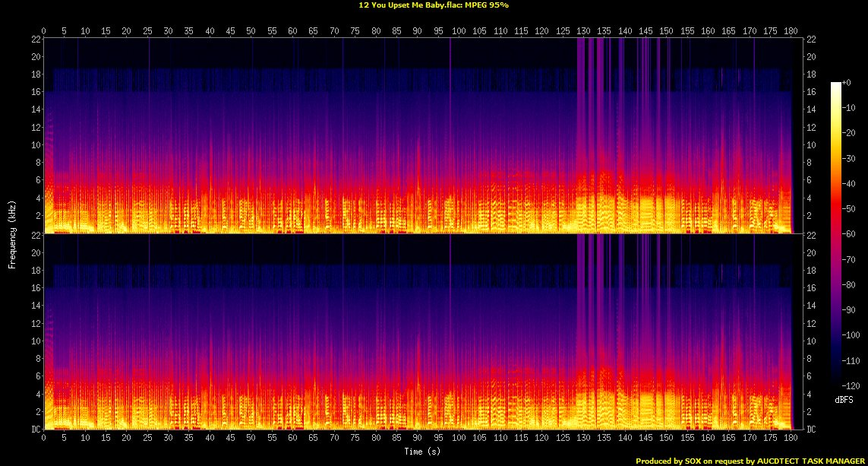Select the '+0' mark on the color scale
Screen dimensions: 868x466
[847, 82]
